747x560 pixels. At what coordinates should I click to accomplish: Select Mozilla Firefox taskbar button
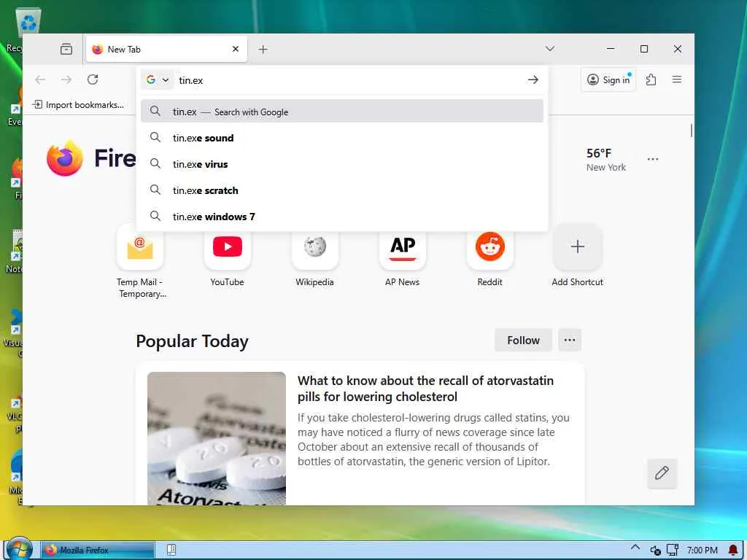click(97, 550)
